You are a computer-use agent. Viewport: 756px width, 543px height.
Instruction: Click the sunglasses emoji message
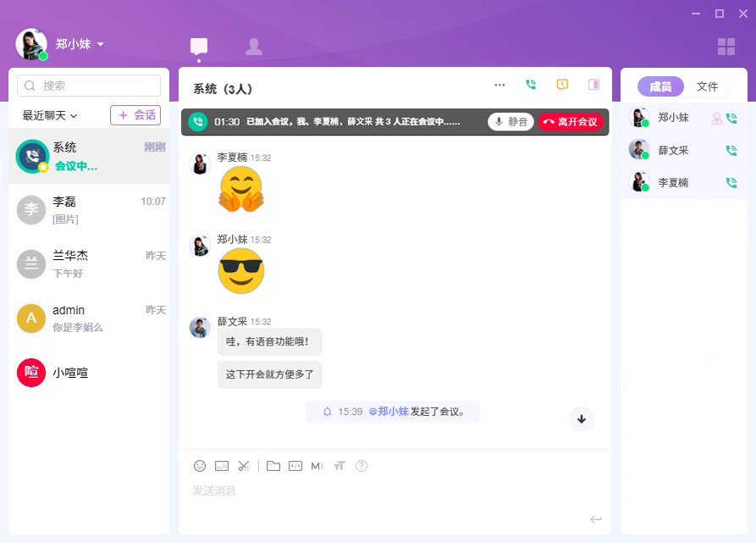tap(241, 271)
